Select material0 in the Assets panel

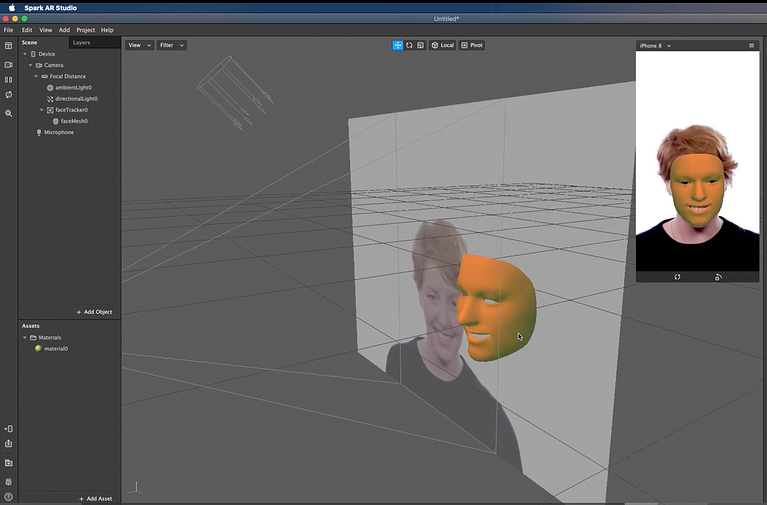click(x=55, y=349)
